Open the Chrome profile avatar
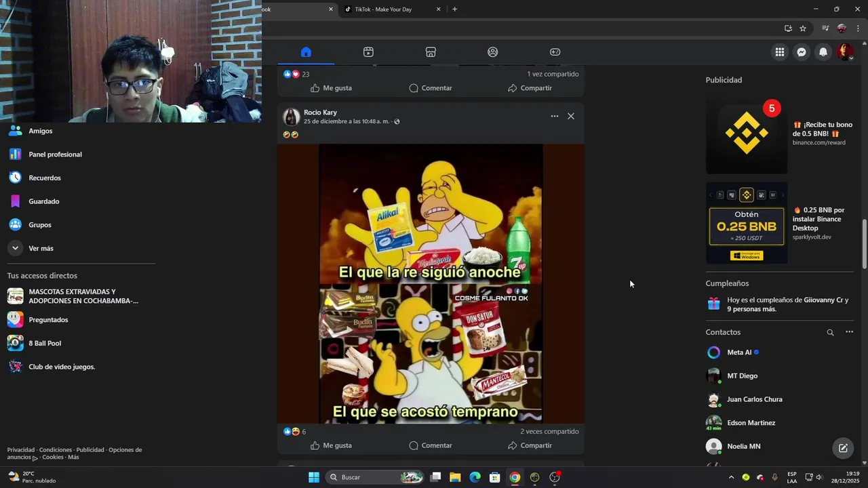The height and width of the screenshot is (488, 868). pyautogui.click(x=842, y=28)
